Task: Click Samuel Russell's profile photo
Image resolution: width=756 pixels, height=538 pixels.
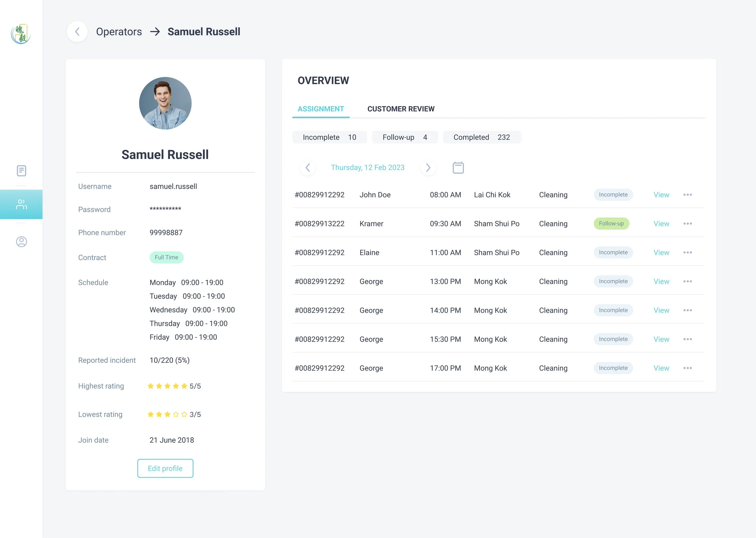Action: [x=165, y=103]
